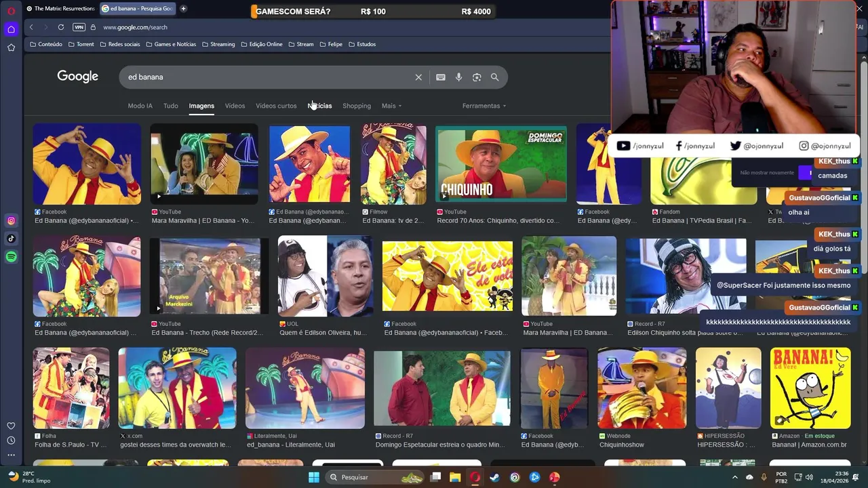
Task: Open the Mara Maravilha YouTube result link
Action: coord(203,220)
